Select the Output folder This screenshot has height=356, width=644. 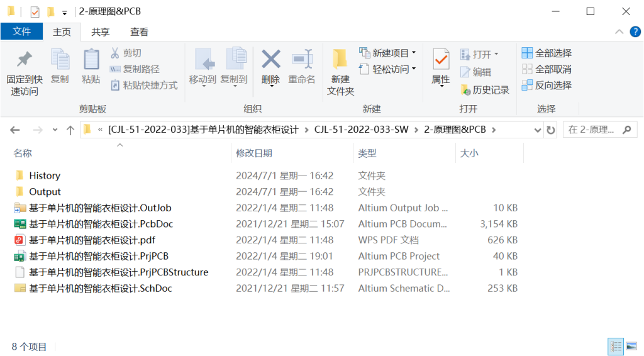click(45, 192)
